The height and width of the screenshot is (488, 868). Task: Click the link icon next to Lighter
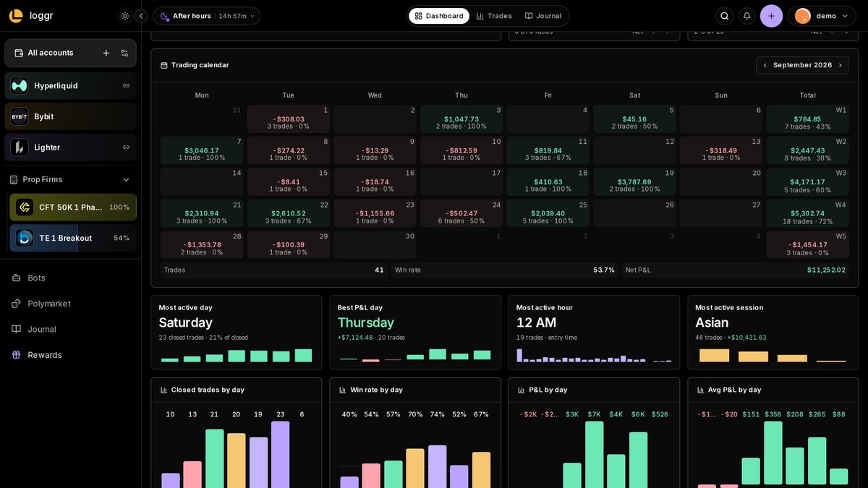126,147
